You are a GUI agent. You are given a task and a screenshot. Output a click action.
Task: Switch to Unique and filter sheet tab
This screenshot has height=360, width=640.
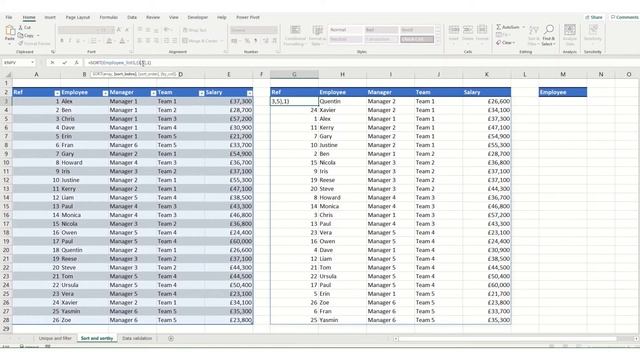pos(55,338)
